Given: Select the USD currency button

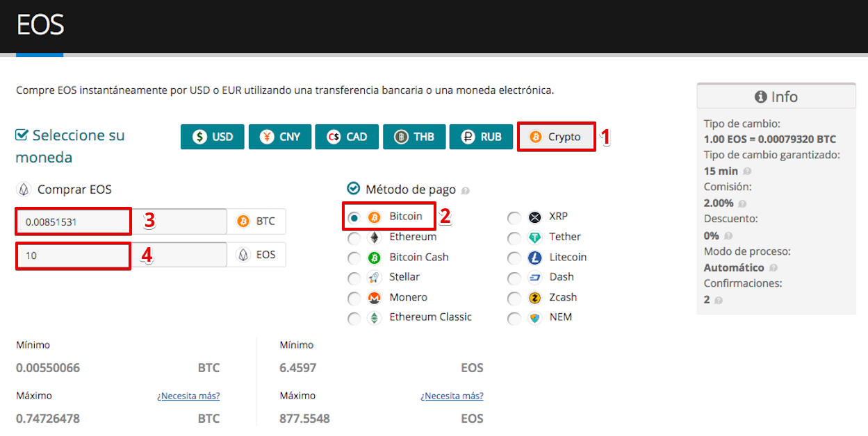Looking at the screenshot, I should click(213, 137).
